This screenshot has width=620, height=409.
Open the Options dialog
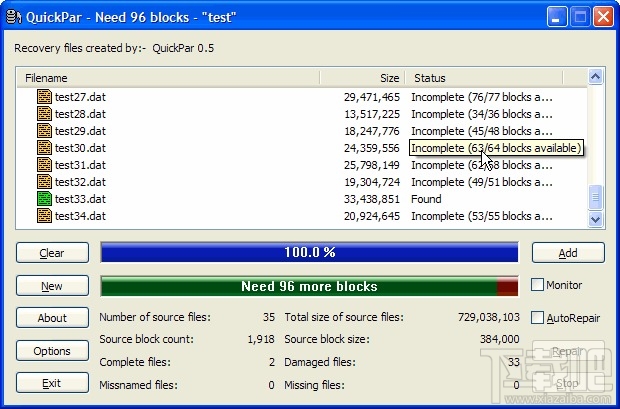pyautogui.click(x=52, y=351)
